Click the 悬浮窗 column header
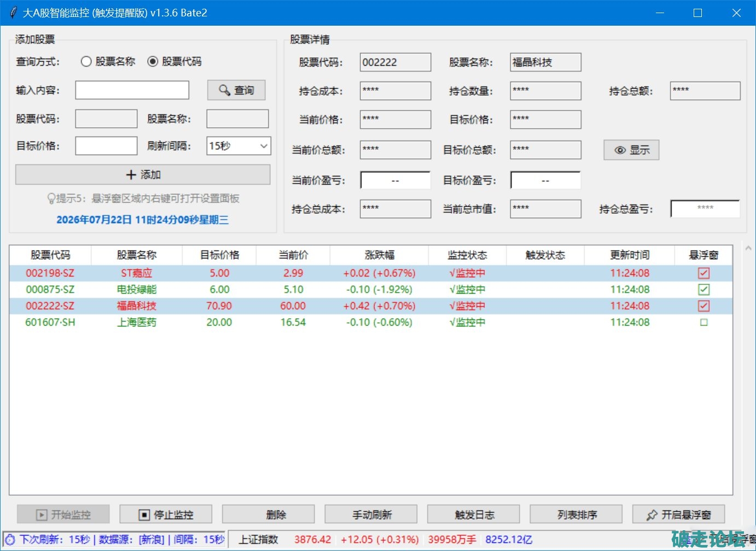The image size is (756, 551). pyautogui.click(x=703, y=255)
